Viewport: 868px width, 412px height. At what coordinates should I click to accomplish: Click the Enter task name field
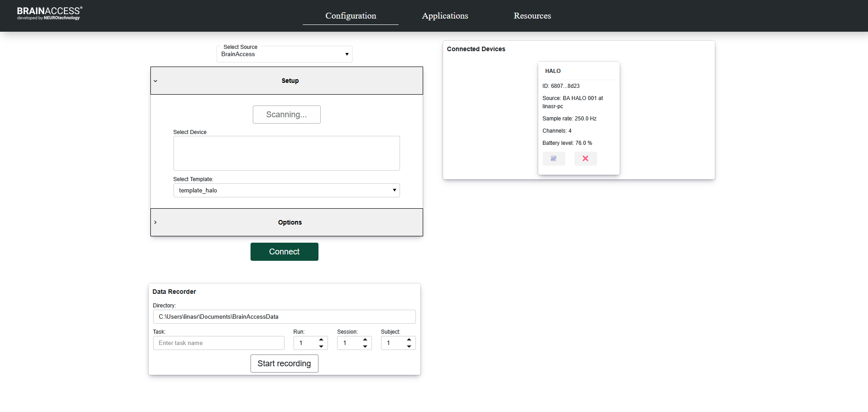(218, 343)
